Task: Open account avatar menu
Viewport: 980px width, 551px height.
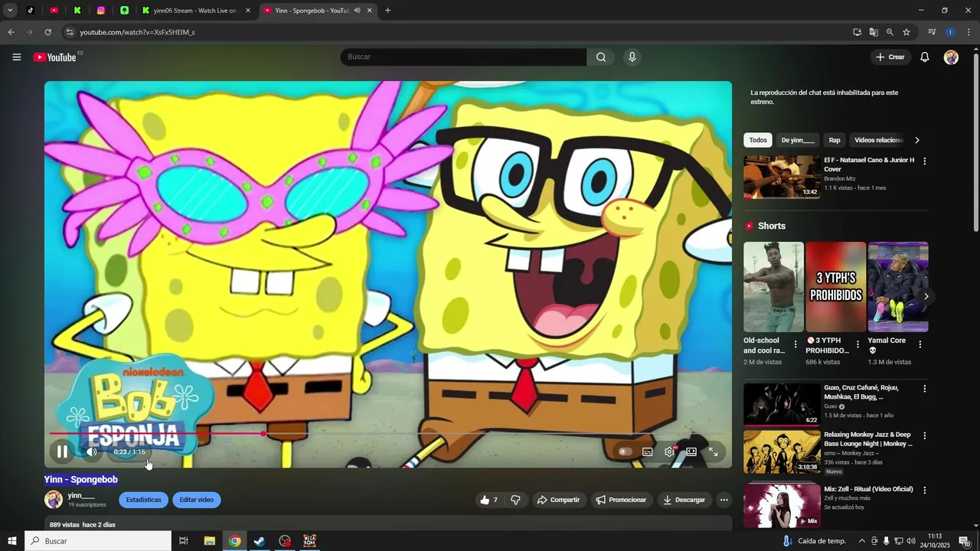Action: click(x=951, y=57)
